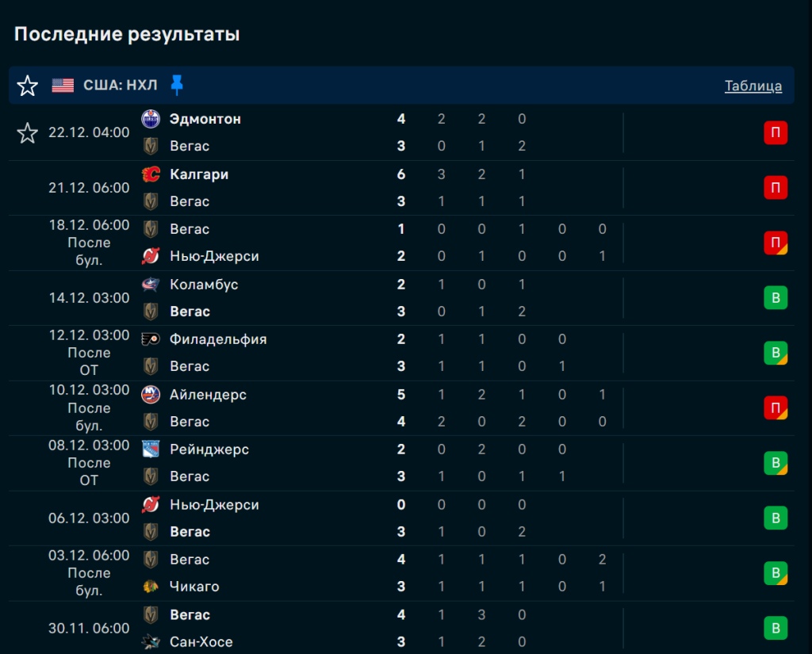Screen dimensions: 812x654
Task: Click the Айлендерс team logo
Action: tap(150, 395)
